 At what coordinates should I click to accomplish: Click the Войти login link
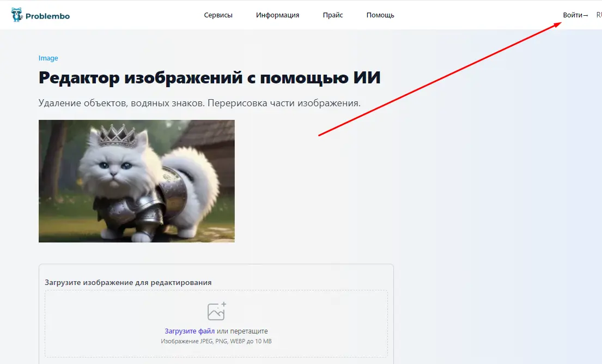click(x=575, y=15)
